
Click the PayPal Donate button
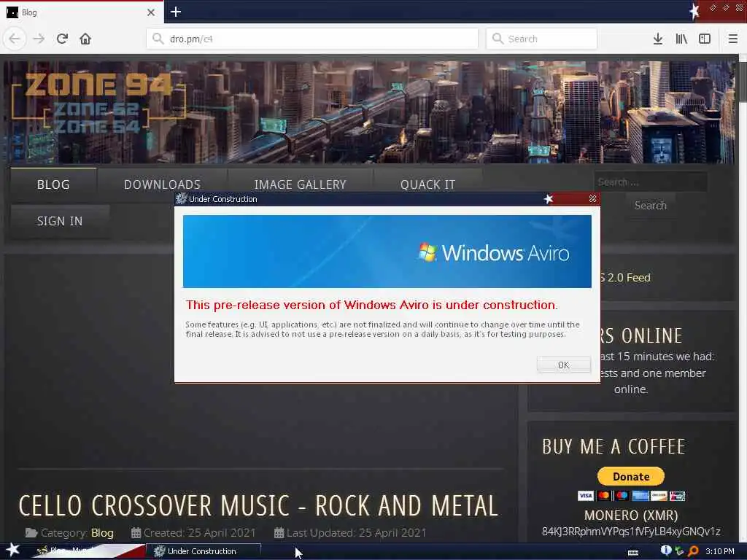coord(631,476)
